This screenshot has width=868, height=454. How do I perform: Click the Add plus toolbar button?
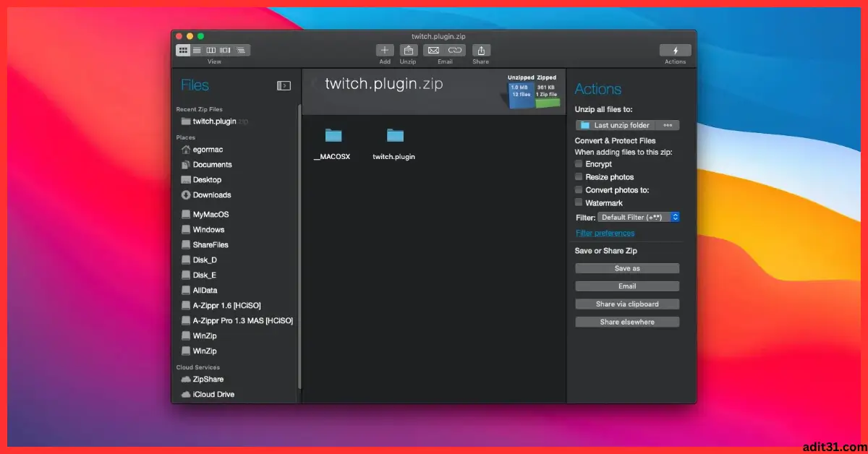[385, 50]
